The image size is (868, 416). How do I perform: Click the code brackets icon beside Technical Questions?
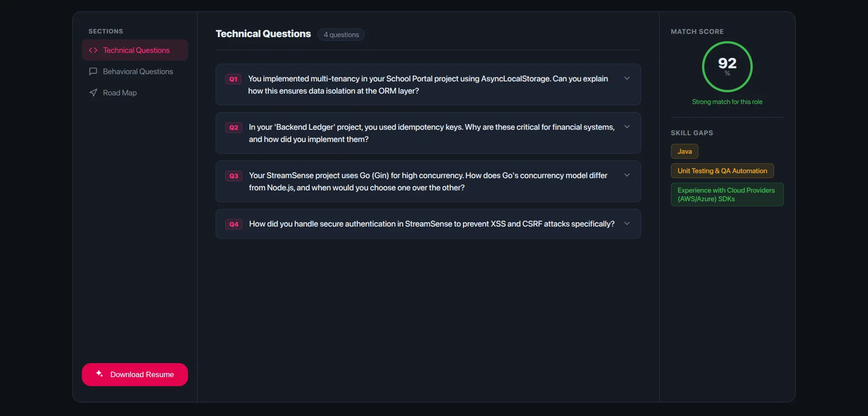pyautogui.click(x=93, y=50)
